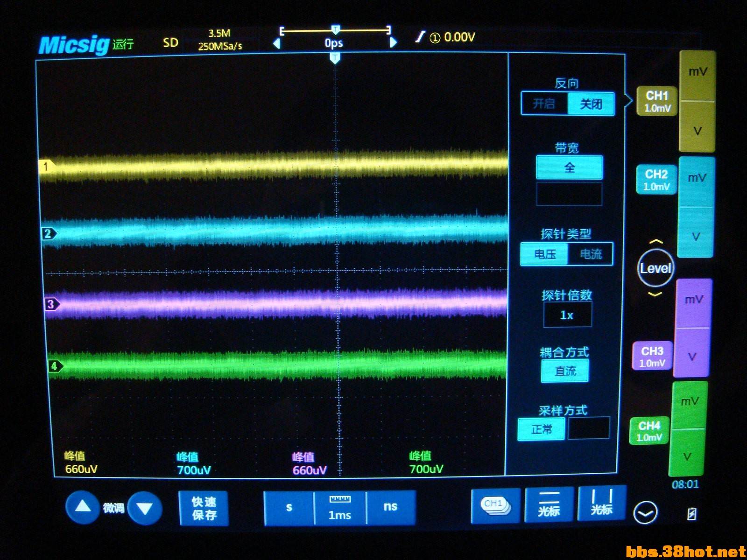Select the 电流 current probe type
This screenshot has height=560, width=747.
point(591,254)
